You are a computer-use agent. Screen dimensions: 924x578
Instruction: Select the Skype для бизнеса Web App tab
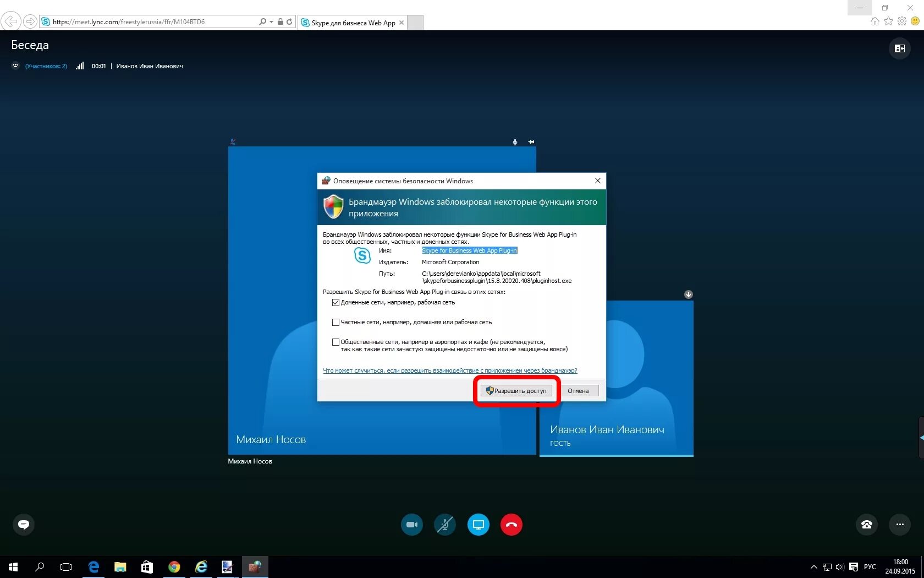pos(353,23)
